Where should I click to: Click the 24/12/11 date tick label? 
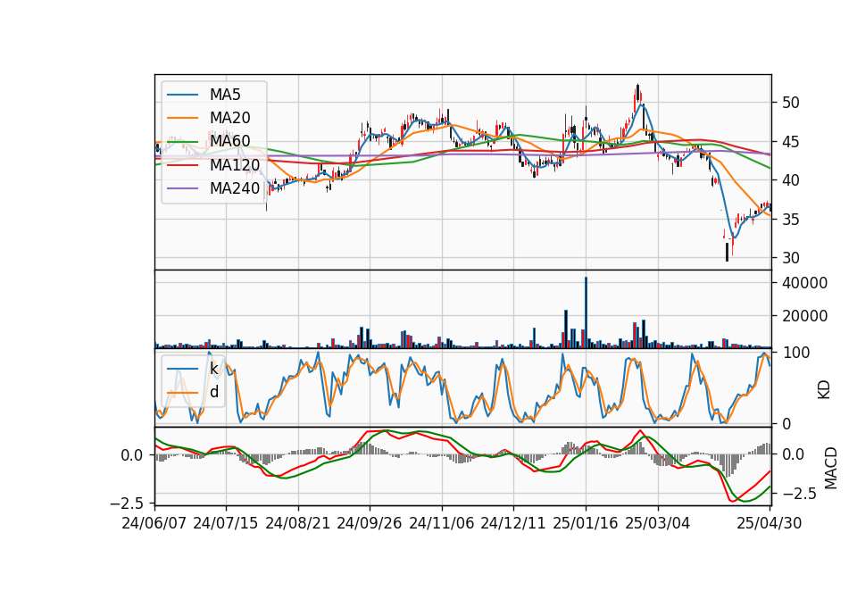coord(513,523)
